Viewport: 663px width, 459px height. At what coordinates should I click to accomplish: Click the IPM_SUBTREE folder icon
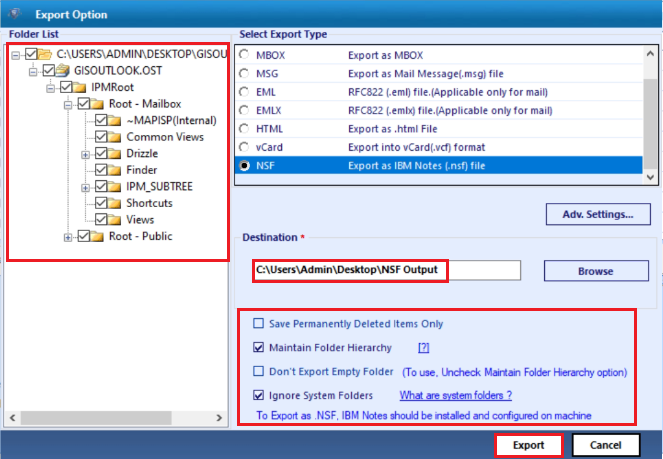click(114, 186)
